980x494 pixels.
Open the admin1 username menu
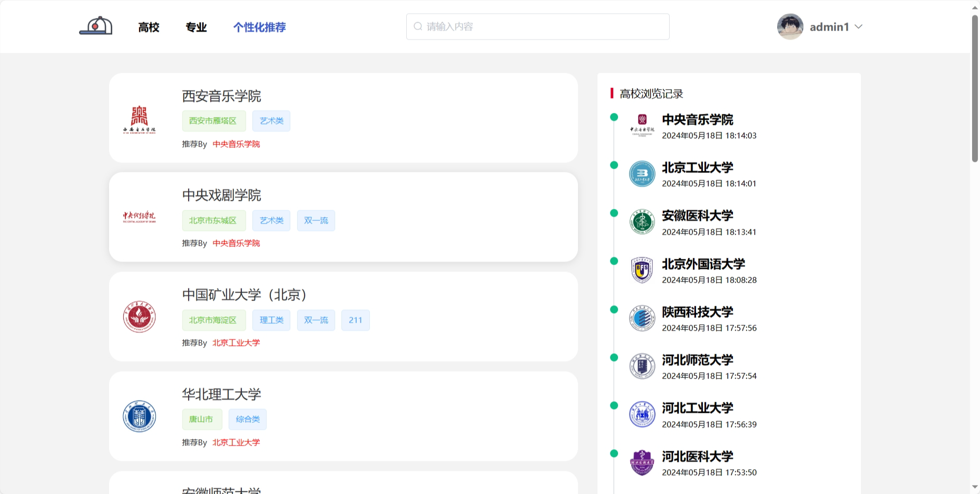[829, 27]
